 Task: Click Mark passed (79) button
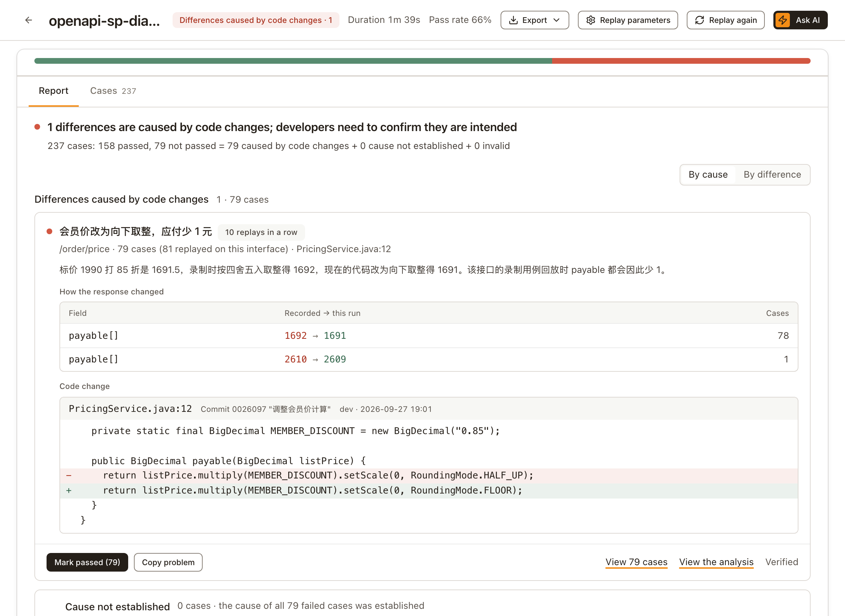coord(87,562)
